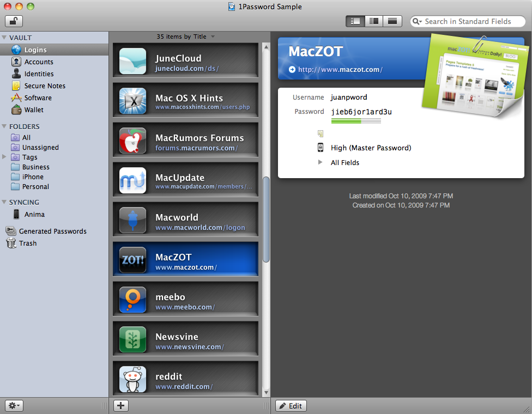Open the gear actions menu
Image resolution: width=532 pixels, height=414 pixels.
(x=14, y=405)
